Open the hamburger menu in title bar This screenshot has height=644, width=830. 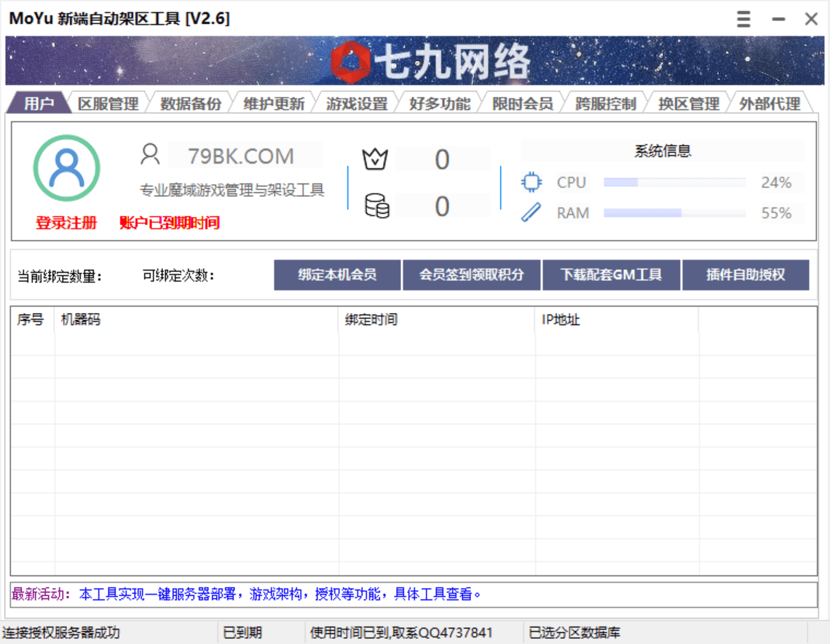[743, 19]
